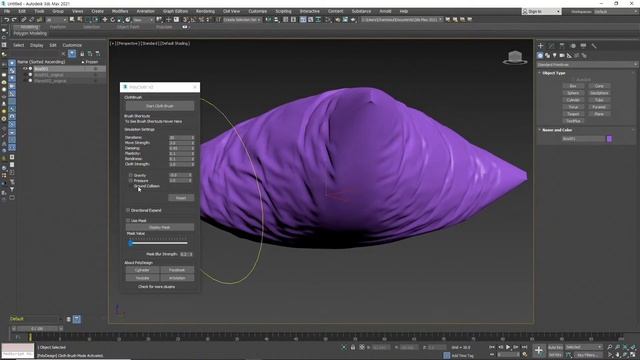Toggle selection lock icon in status bar
The height and width of the screenshot is (360, 640).
coord(353,347)
